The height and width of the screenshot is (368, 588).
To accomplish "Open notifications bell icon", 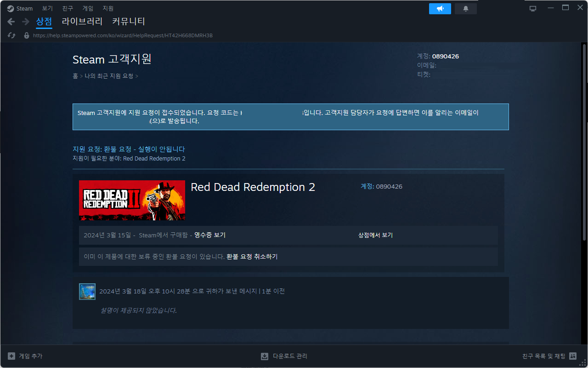I will [466, 9].
